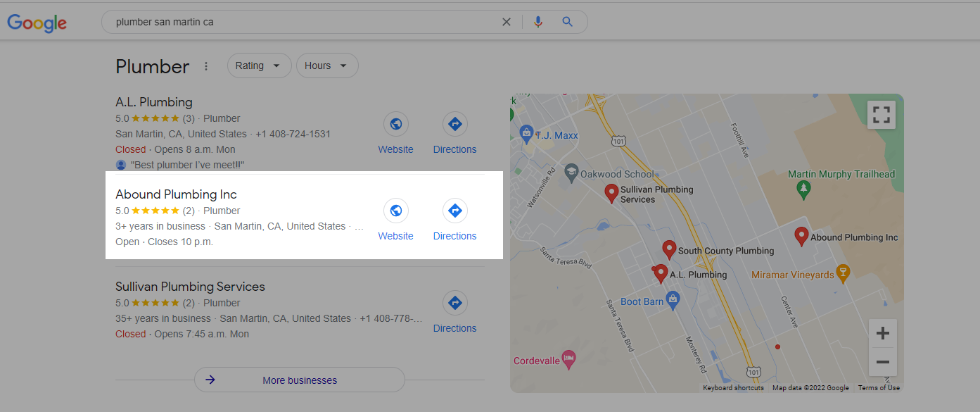Click the globe Website icon for Abound Plumbing Inc
The height and width of the screenshot is (412, 980).
tap(396, 211)
